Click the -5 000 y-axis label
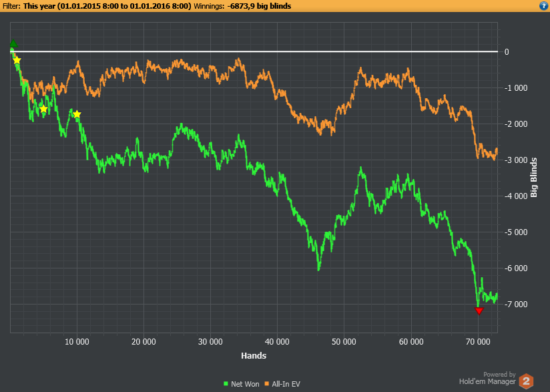This screenshot has height=392, width=550. (x=516, y=232)
